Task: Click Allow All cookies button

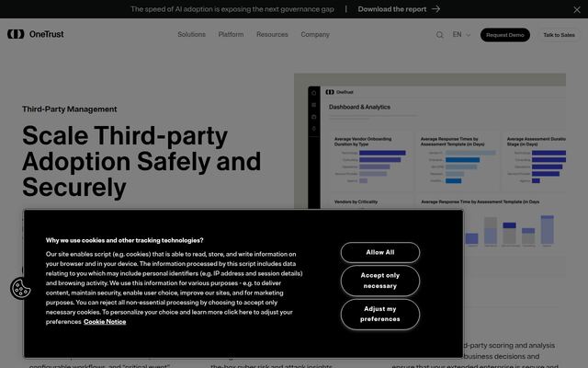Action: (380, 252)
